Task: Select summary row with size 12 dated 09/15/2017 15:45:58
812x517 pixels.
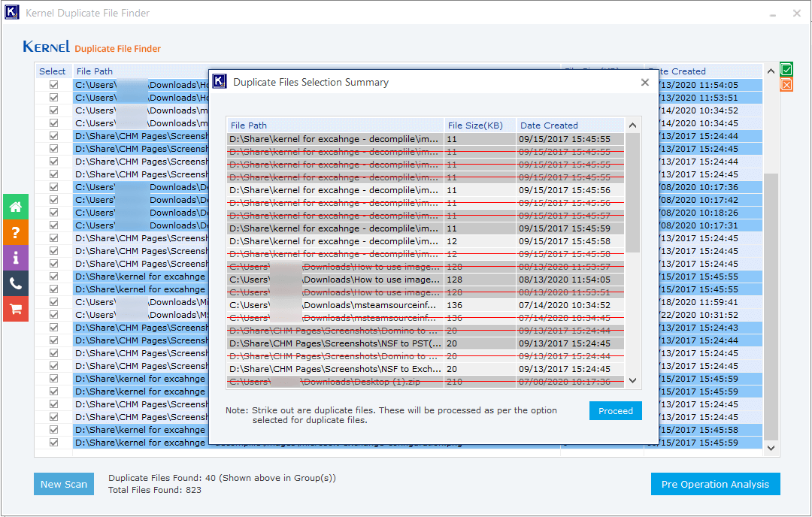Action: 425,241
